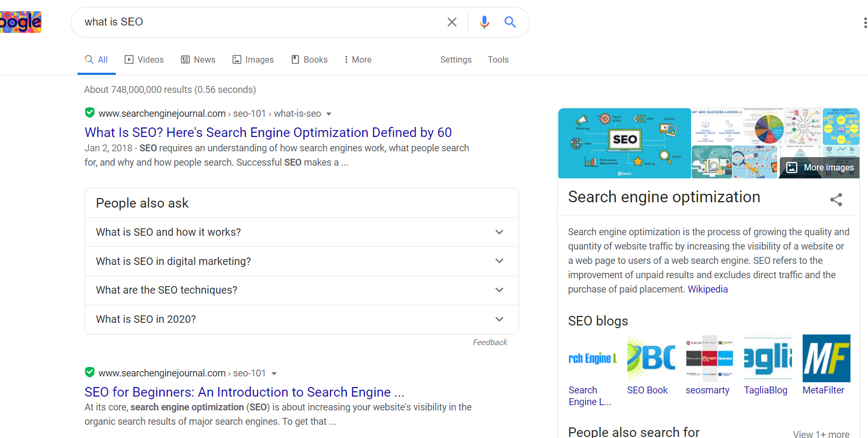Open Search Engine Land blog logo
Viewport: 868px width, 438px height.
[592, 358]
